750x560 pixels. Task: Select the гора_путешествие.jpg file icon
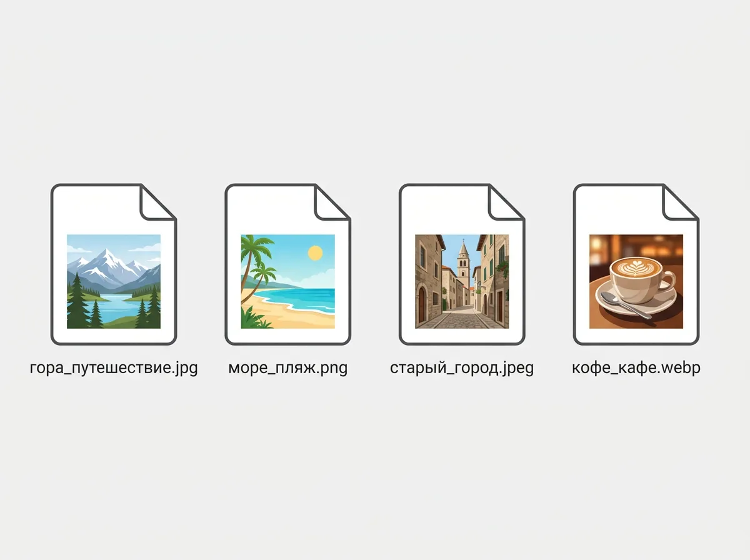point(114,264)
